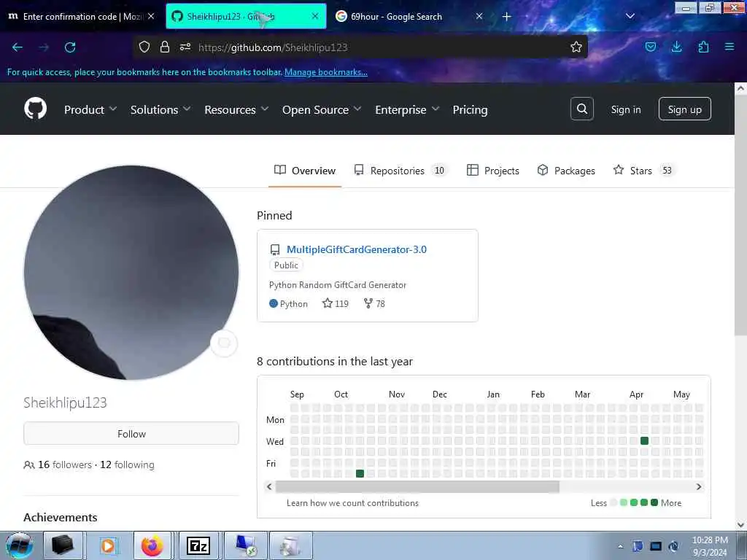Viewport: 747px width, 560px height.
Task: Expand the Product menu
Action: (90, 109)
